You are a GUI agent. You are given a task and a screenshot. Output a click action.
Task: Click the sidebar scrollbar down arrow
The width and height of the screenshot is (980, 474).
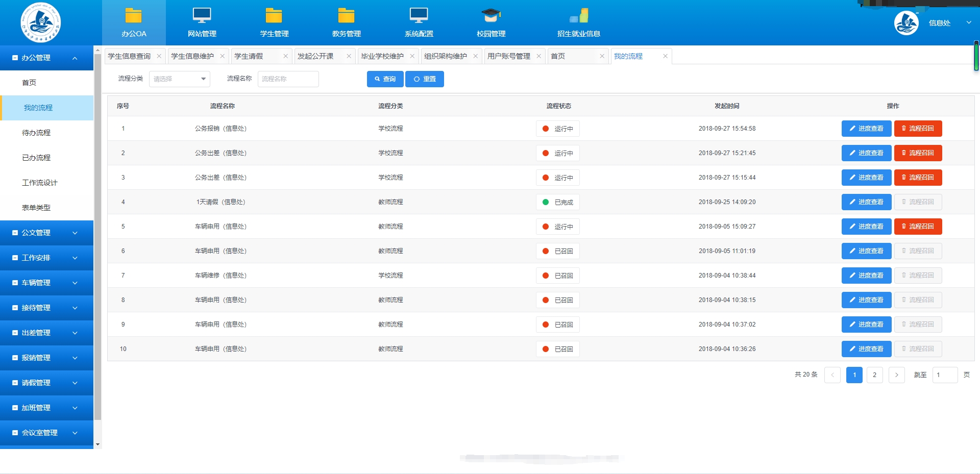click(97, 445)
